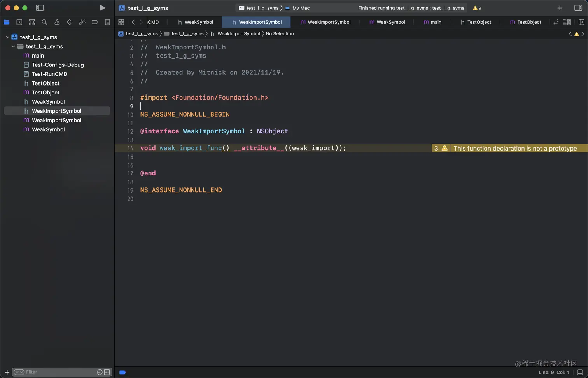Open the related items grid menu
588x378 pixels.
[121, 22]
